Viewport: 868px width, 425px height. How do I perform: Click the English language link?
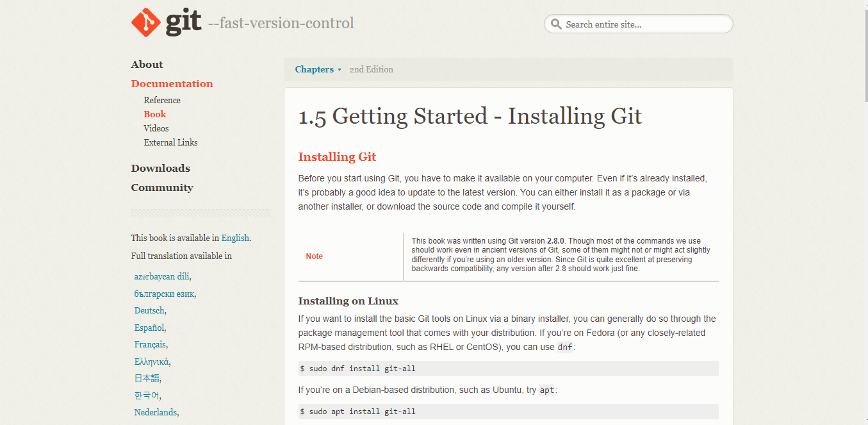(x=235, y=238)
